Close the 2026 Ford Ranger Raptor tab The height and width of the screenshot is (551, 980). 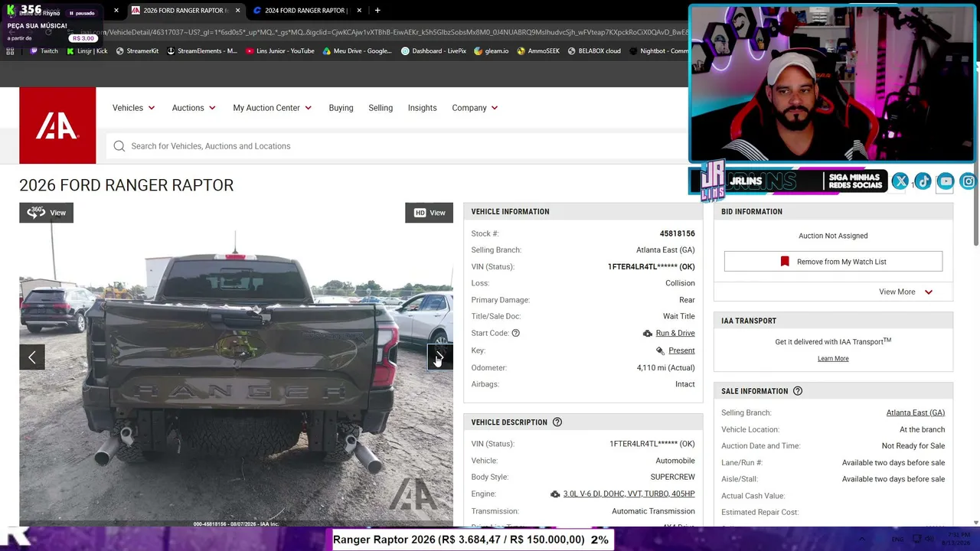tap(237, 11)
